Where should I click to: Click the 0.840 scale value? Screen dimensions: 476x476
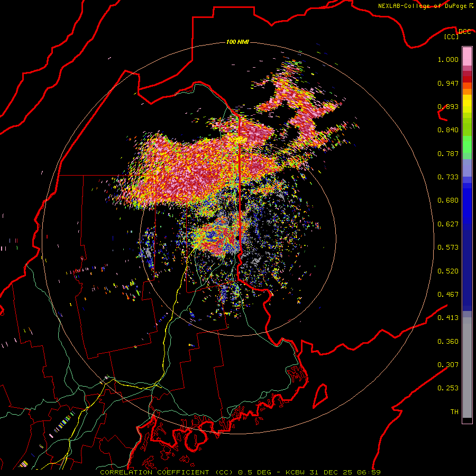point(448,130)
